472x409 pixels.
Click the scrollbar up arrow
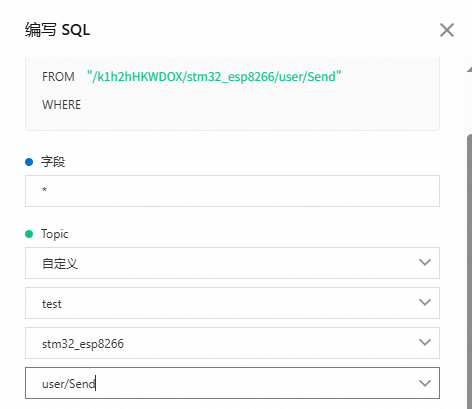point(469,69)
